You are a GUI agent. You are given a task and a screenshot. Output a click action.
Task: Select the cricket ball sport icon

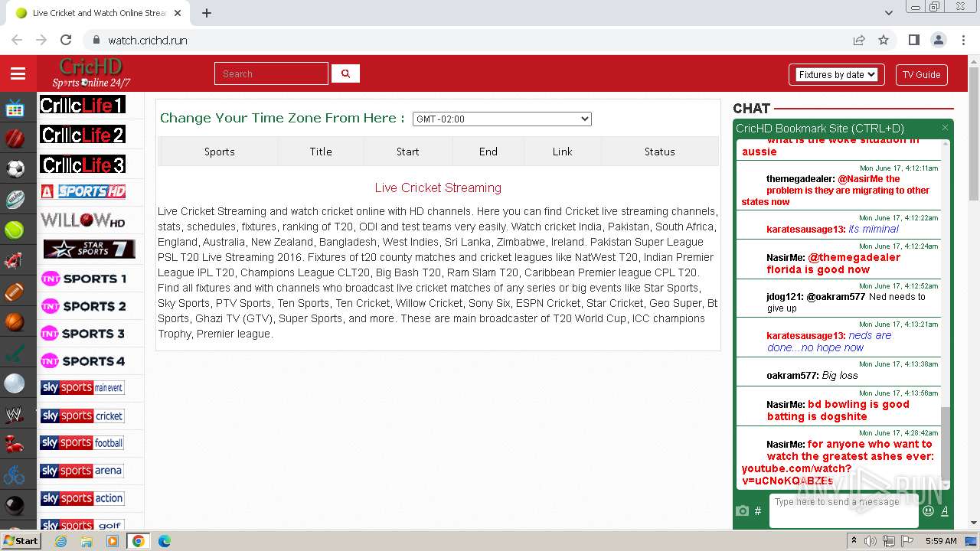pos(15,139)
